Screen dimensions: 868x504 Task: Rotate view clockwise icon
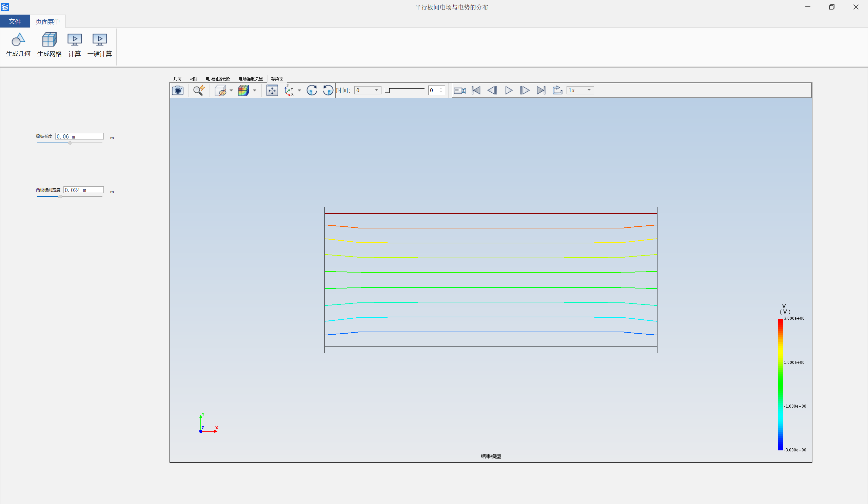[312, 90]
